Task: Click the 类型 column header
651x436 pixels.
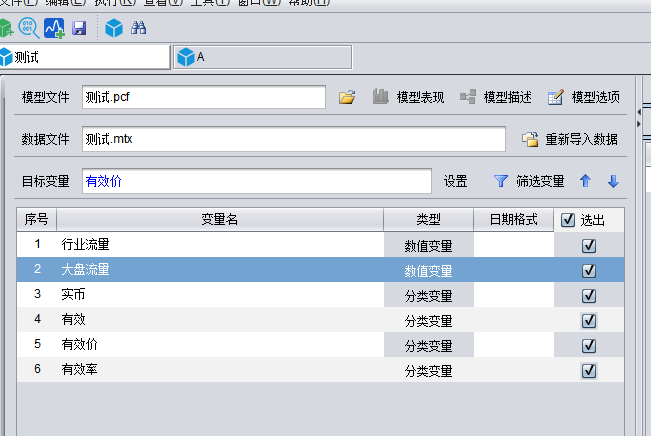Action: click(428, 219)
